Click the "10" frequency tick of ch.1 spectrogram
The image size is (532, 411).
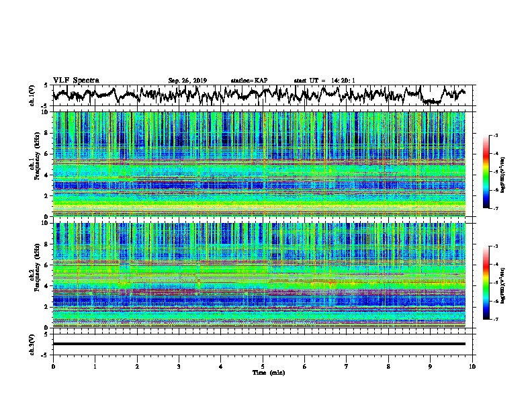point(46,112)
